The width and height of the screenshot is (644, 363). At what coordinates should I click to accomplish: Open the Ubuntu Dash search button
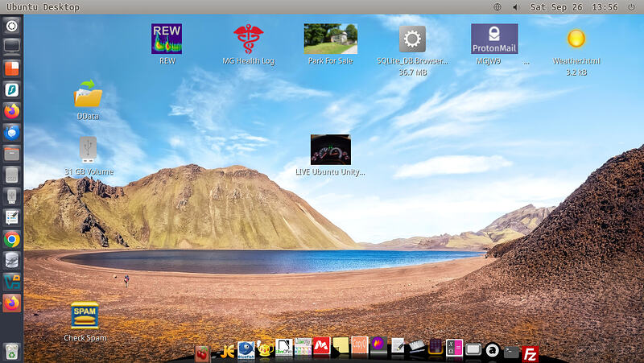pos(11,26)
